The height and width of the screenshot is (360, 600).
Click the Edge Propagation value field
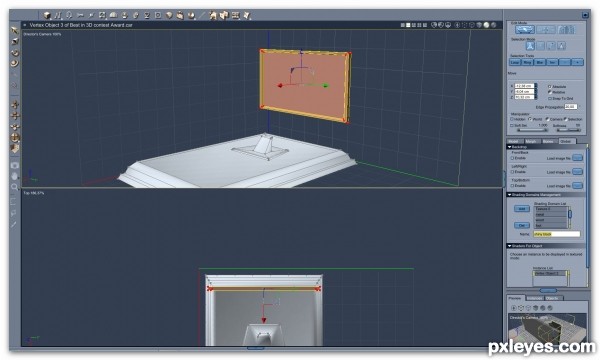point(570,107)
